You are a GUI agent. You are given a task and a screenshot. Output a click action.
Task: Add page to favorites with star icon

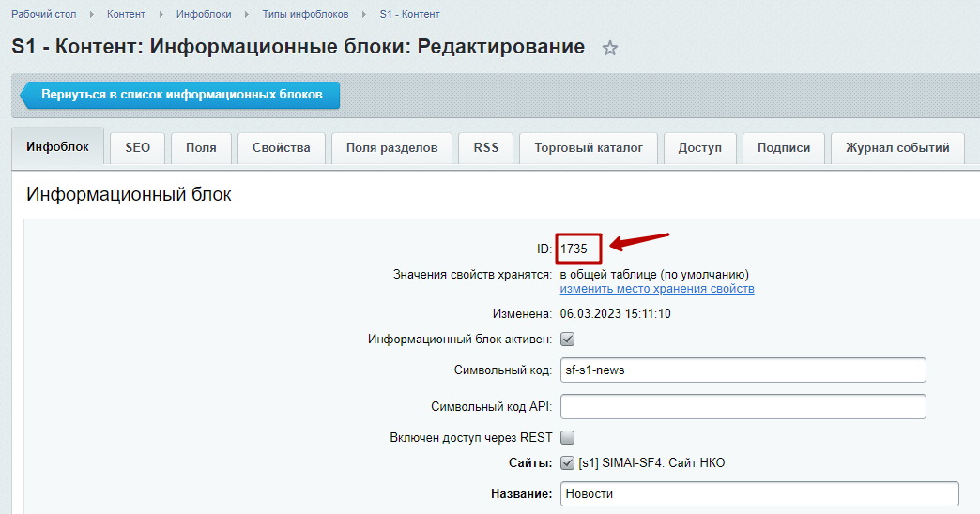coord(610,49)
